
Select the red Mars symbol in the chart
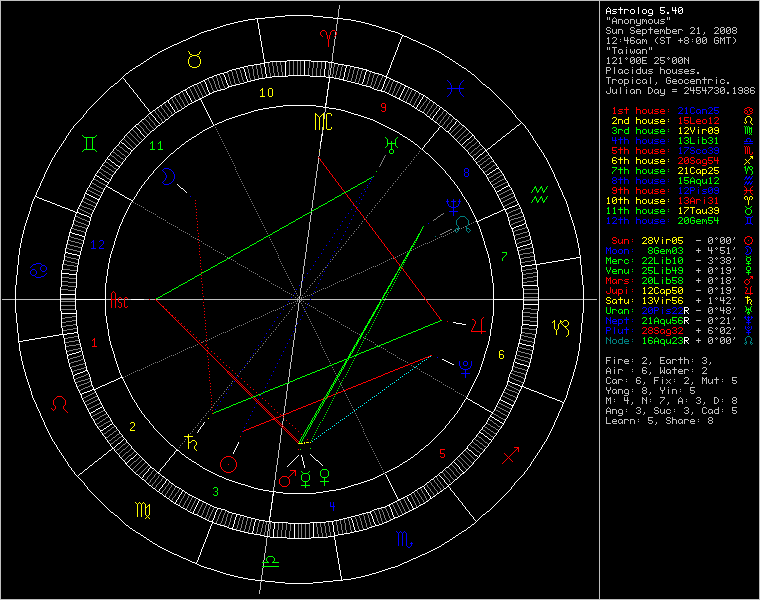pos(287,479)
